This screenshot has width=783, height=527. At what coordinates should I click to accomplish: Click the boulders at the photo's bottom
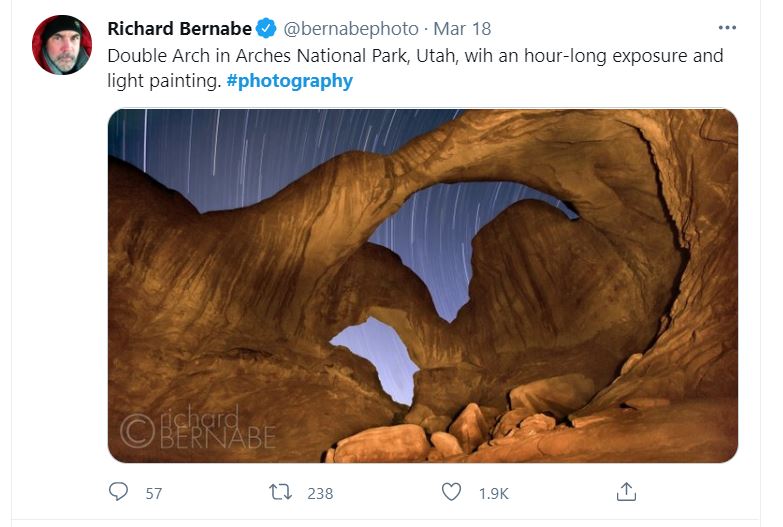coord(450,432)
